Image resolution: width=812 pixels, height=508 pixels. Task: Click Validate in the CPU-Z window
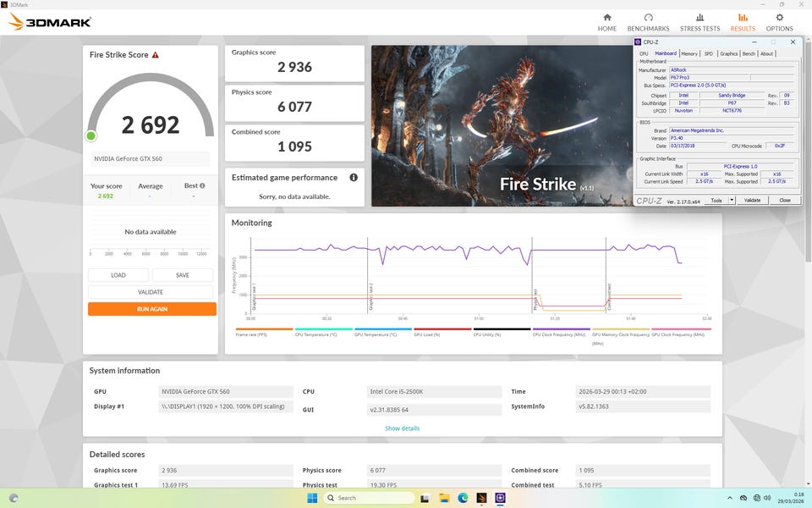point(752,200)
